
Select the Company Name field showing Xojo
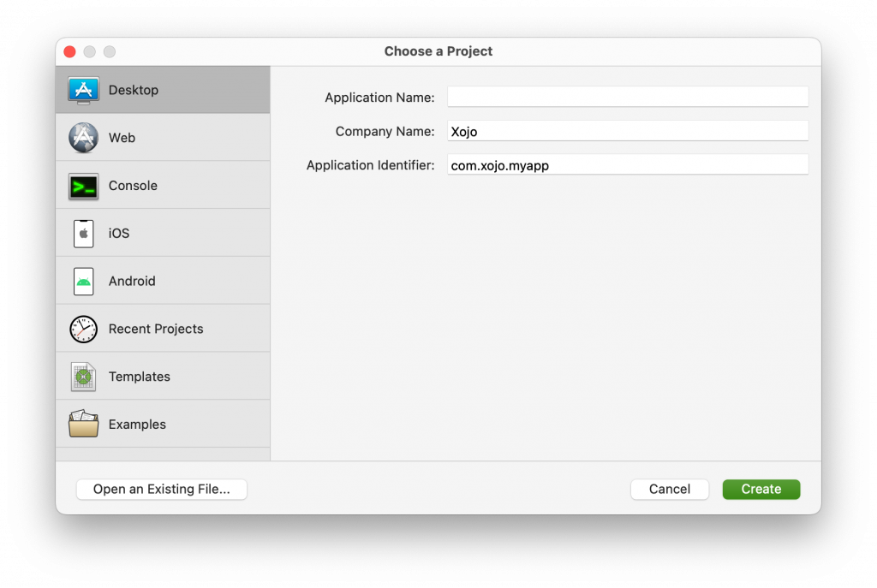tap(627, 131)
